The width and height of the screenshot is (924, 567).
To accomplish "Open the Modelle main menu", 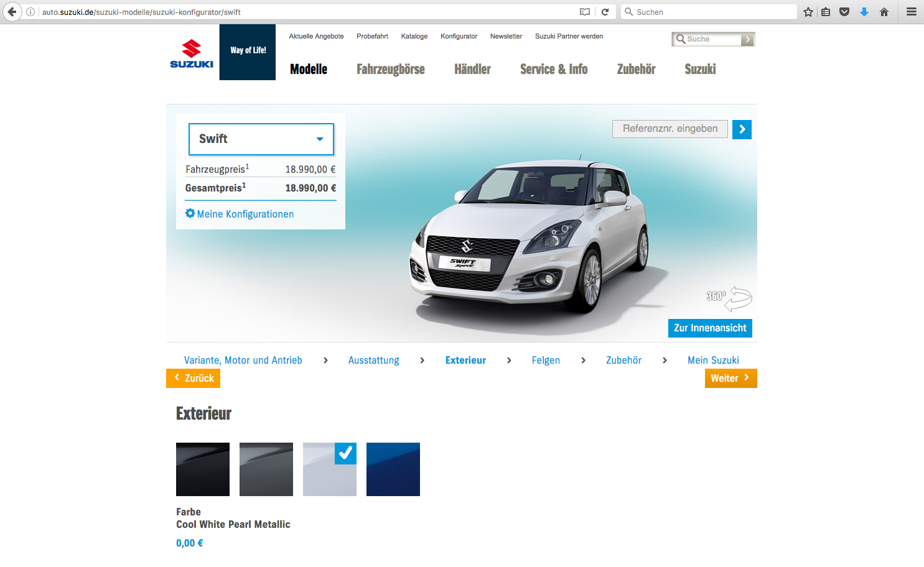I will [x=309, y=69].
